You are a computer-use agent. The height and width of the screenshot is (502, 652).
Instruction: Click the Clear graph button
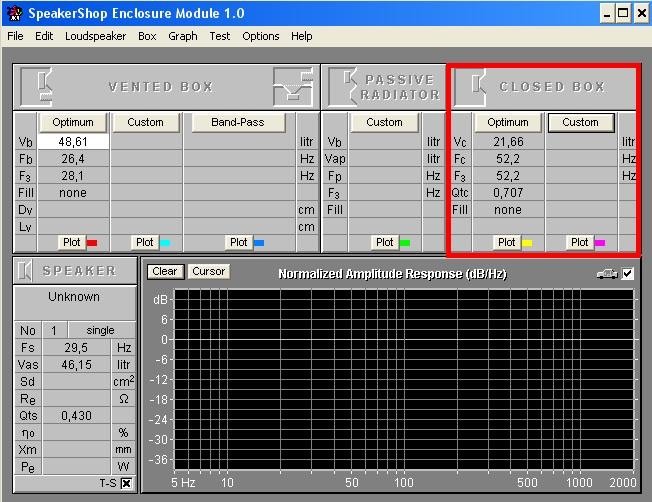pyautogui.click(x=165, y=271)
